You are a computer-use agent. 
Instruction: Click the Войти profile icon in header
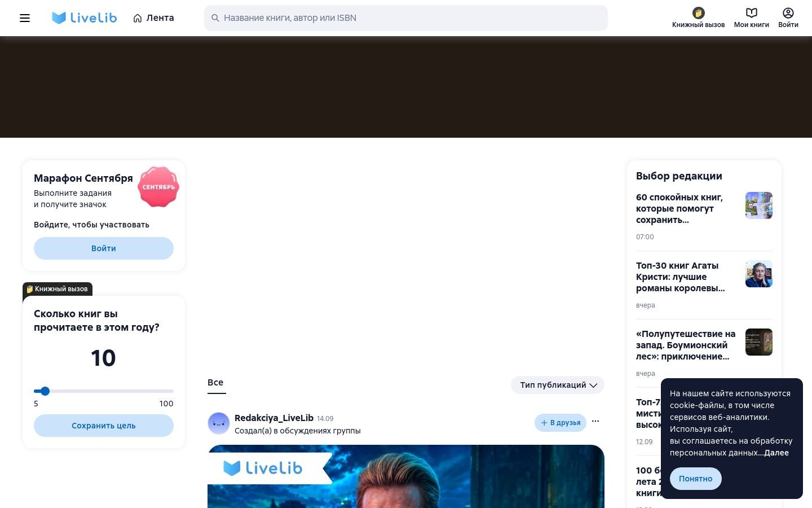pyautogui.click(x=788, y=18)
